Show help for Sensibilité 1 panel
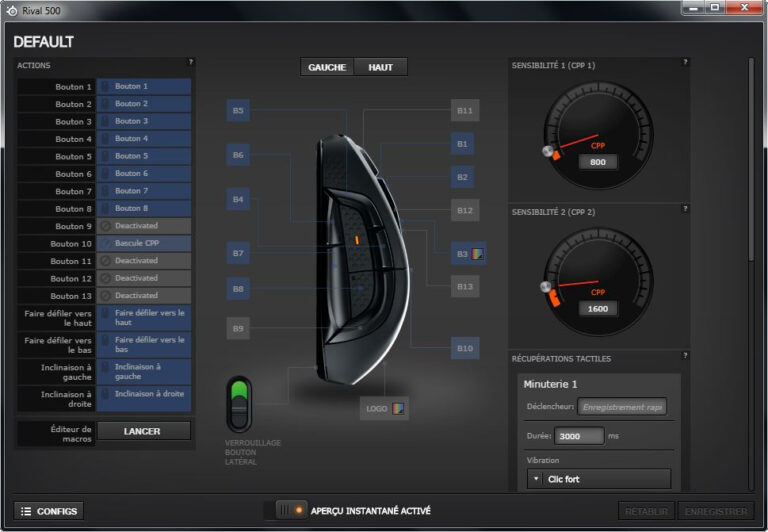This screenshot has width=768, height=532. click(x=685, y=62)
